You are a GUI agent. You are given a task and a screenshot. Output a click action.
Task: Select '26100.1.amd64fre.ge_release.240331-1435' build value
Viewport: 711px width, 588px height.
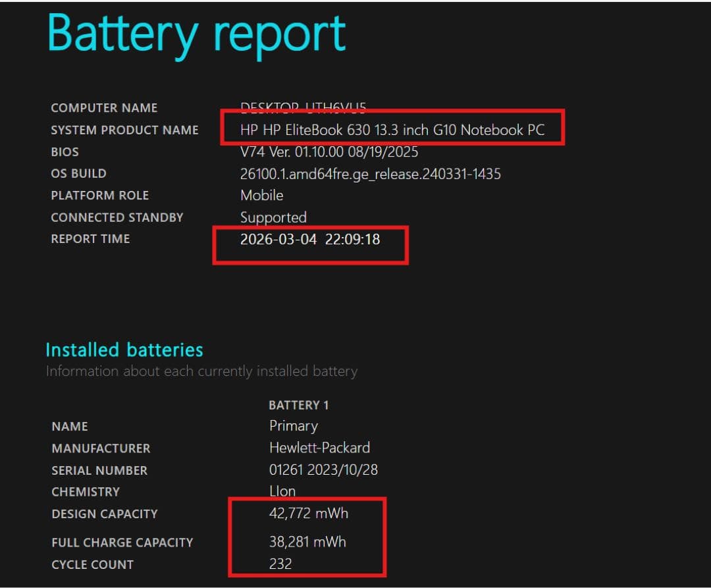[x=371, y=174]
